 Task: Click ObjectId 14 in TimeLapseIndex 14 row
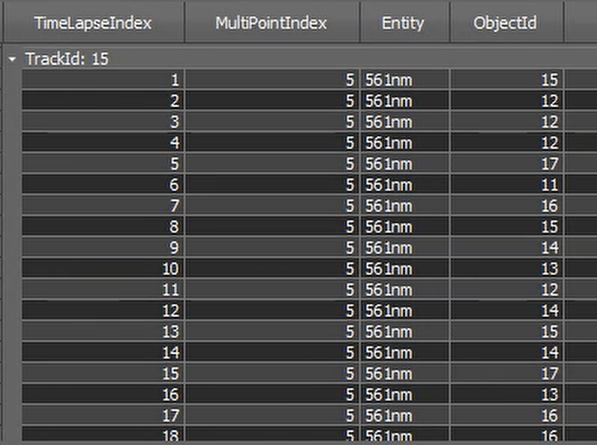click(x=507, y=352)
